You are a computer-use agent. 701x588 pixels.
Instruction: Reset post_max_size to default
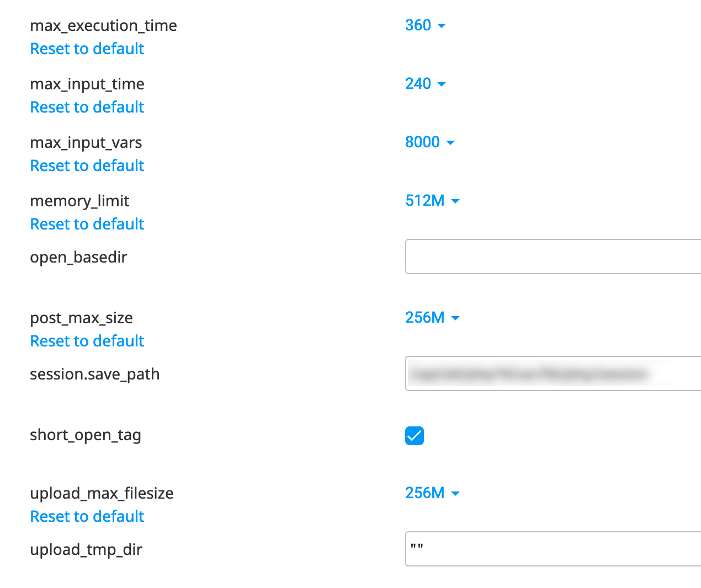[x=87, y=341]
